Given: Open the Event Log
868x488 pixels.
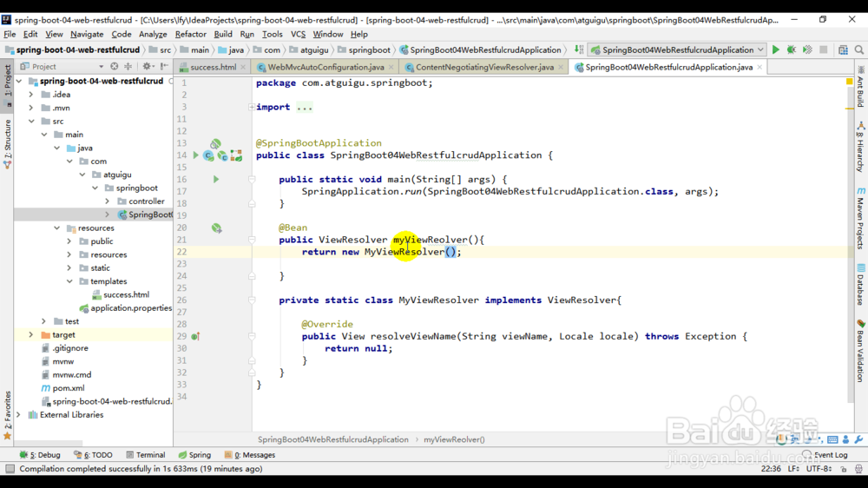Looking at the screenshot, I should tap(825, 455).
